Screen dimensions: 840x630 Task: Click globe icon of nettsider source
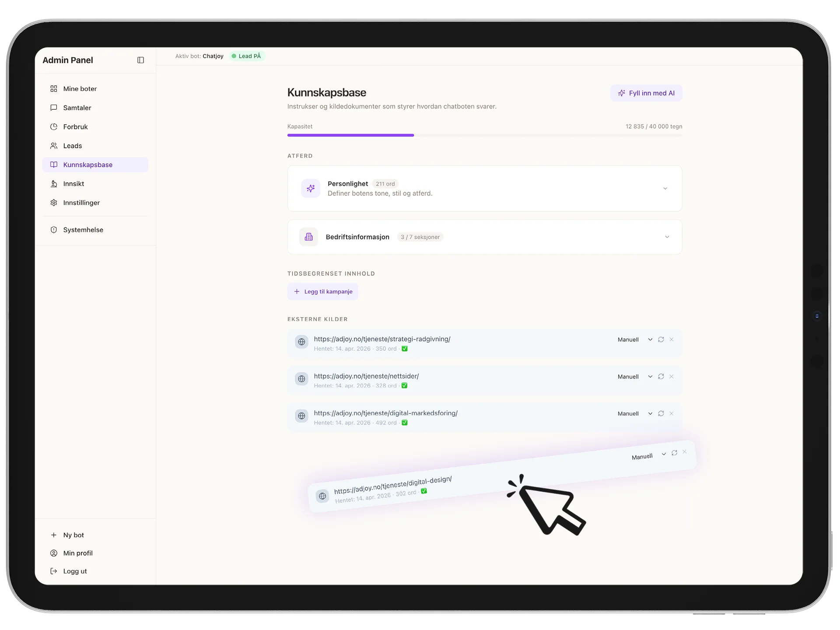301,378
